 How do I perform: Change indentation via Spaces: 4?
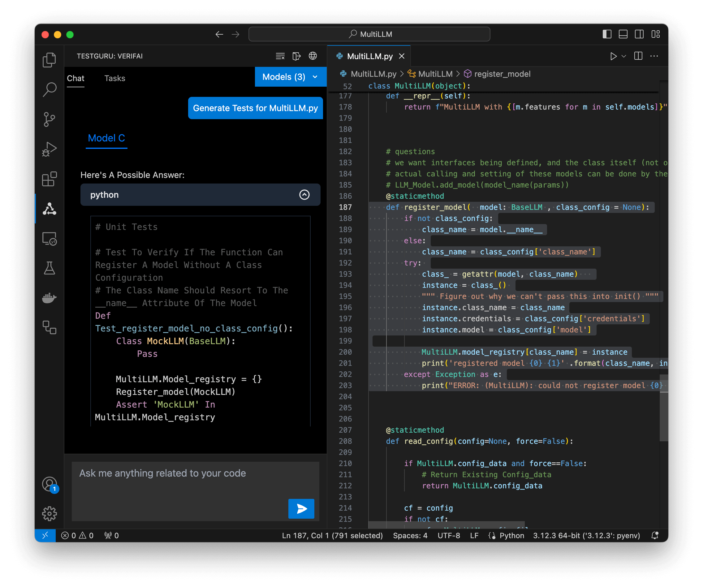pyautogui.click(x=410, y=535)
